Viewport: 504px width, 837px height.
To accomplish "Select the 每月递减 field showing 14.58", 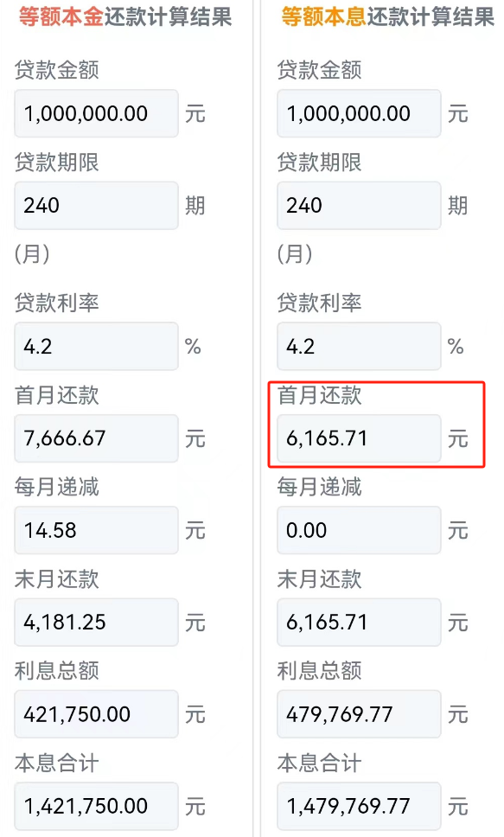I will (x=95, y=530).
